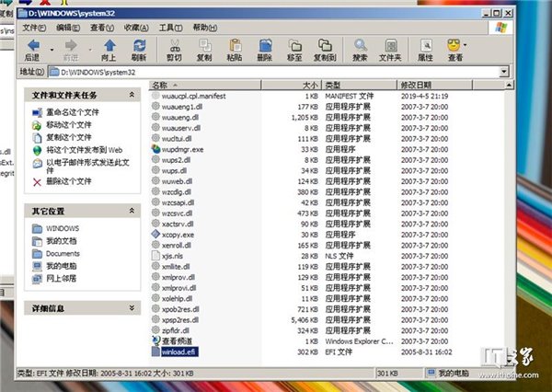552x392 pixels.
Task: Select the 查看频道 shortcut icon
Action: click(x=155, y=340)
